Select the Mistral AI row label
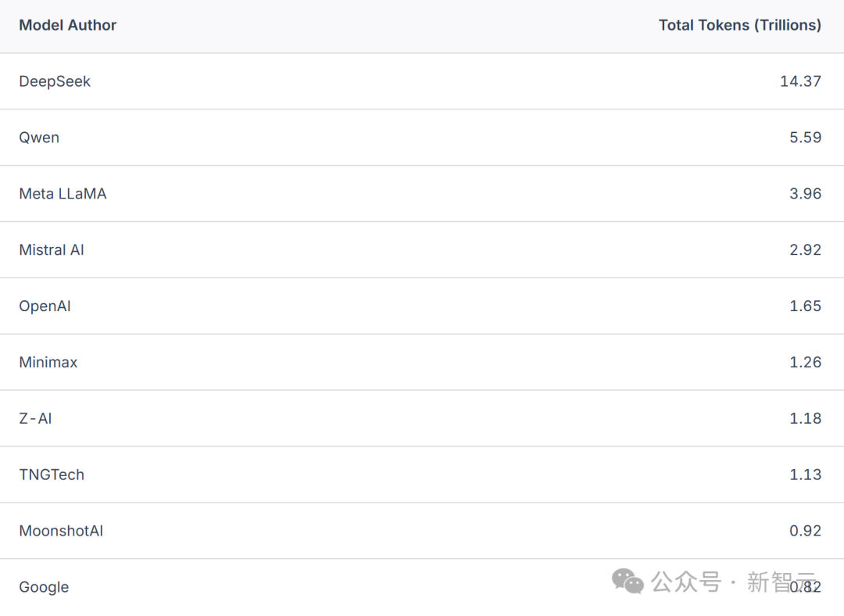This screenshot has height=616, width=844. pyautogui.click(x=52, y=250)
